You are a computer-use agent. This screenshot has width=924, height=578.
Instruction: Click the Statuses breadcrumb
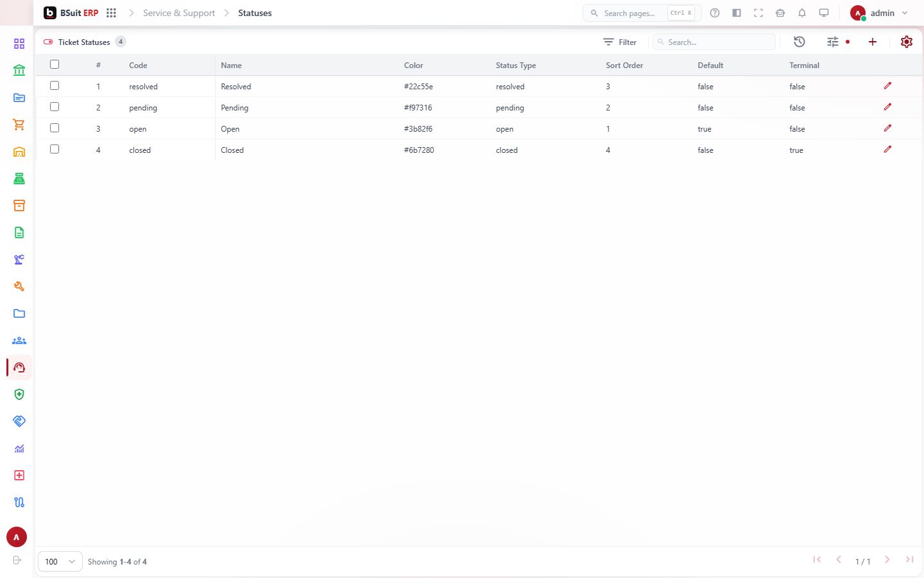point(255,13)
